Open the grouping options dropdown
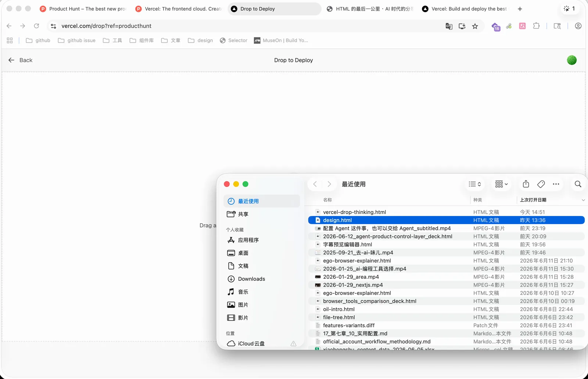This screenshot has height=379, width=588. coord(501,184)
